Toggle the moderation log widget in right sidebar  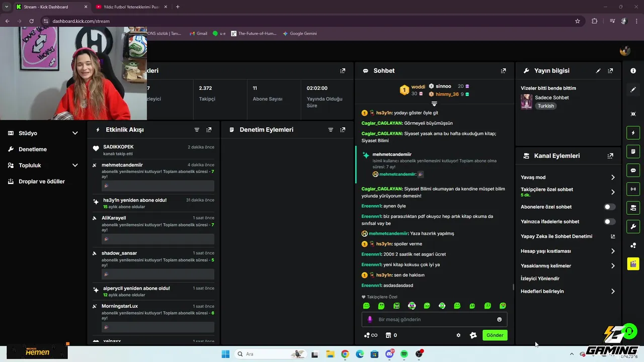(633, 151)
